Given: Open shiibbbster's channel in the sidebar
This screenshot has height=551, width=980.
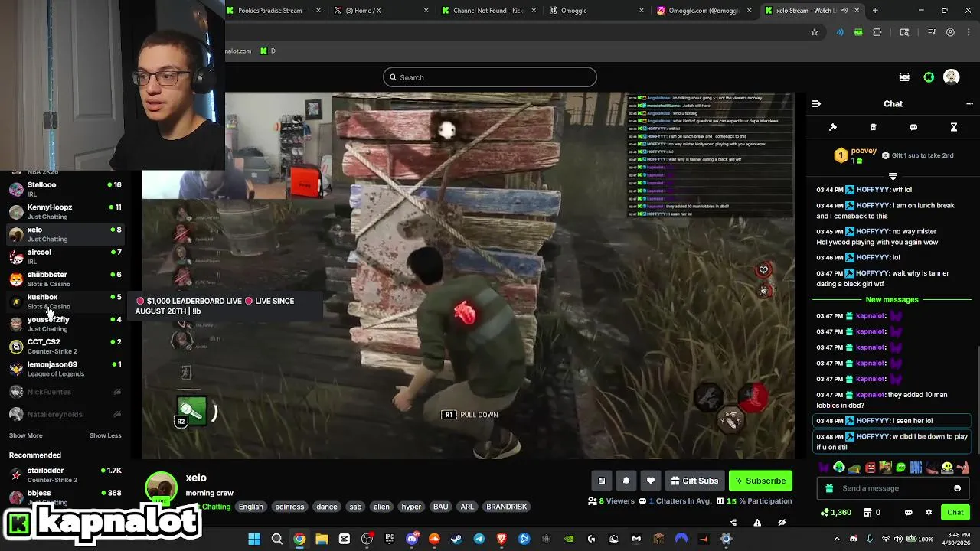Looking at the screenshot, I should click(x=65, y=279).
